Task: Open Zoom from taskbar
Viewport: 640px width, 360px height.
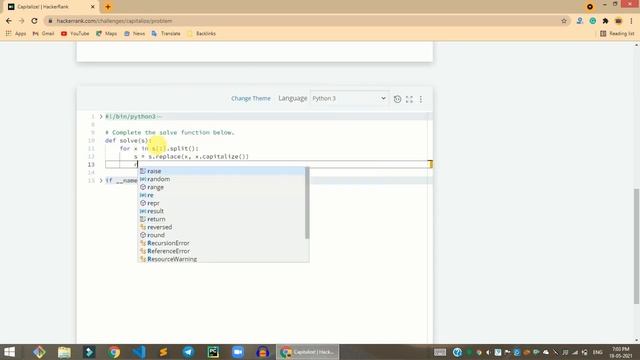Action: [238, 352]
